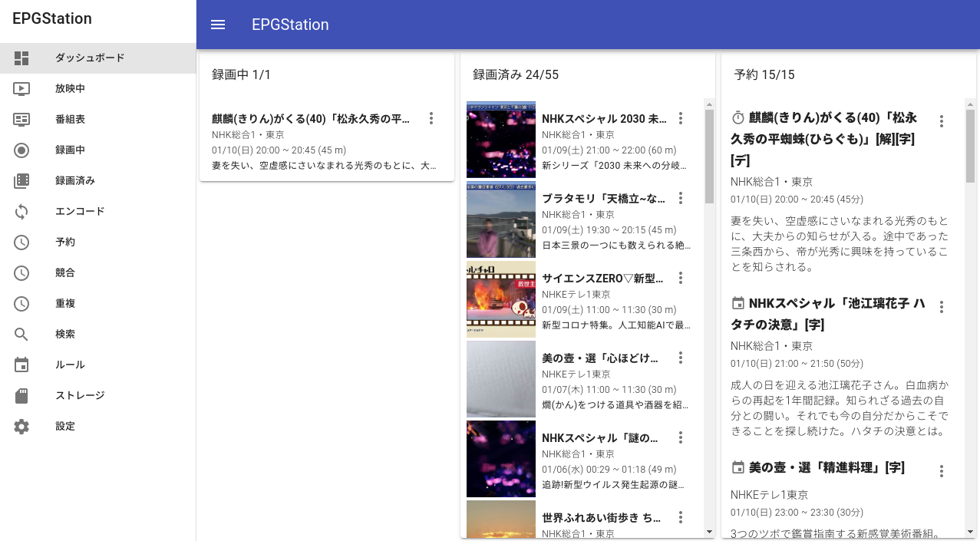Click the recorded list scrollbar thumb
980x541 pixels.
click(x=709, y=156)
